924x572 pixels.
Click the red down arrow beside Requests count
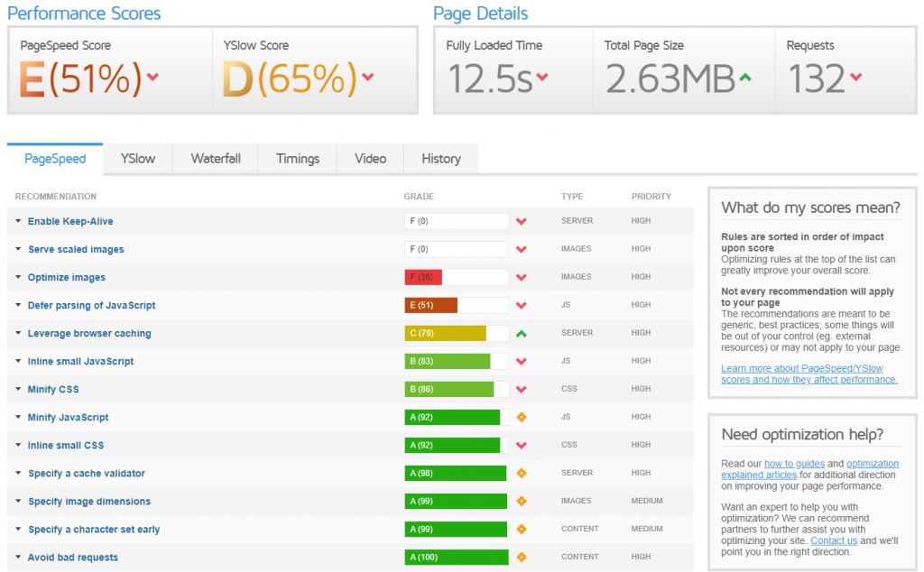855,78
